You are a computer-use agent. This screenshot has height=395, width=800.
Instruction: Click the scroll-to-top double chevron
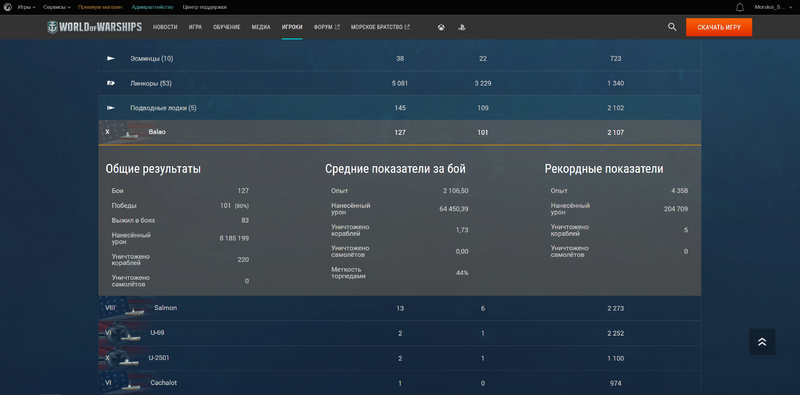pyautogui.click(x=762, y=342)
